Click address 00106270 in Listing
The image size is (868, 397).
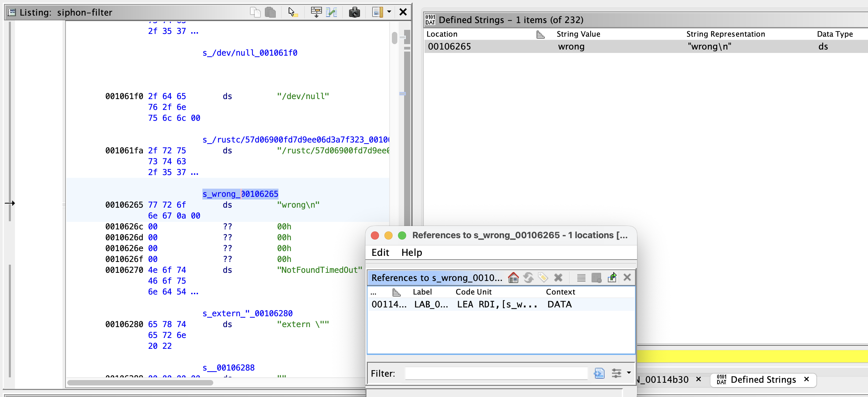124,270
